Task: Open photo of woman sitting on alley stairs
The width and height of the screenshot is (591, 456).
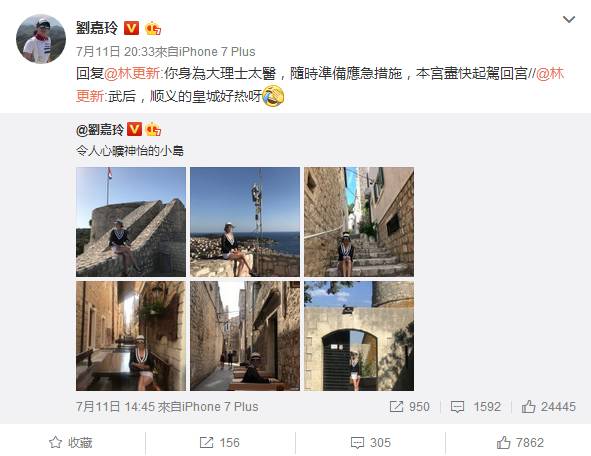Action: [359, 222]
